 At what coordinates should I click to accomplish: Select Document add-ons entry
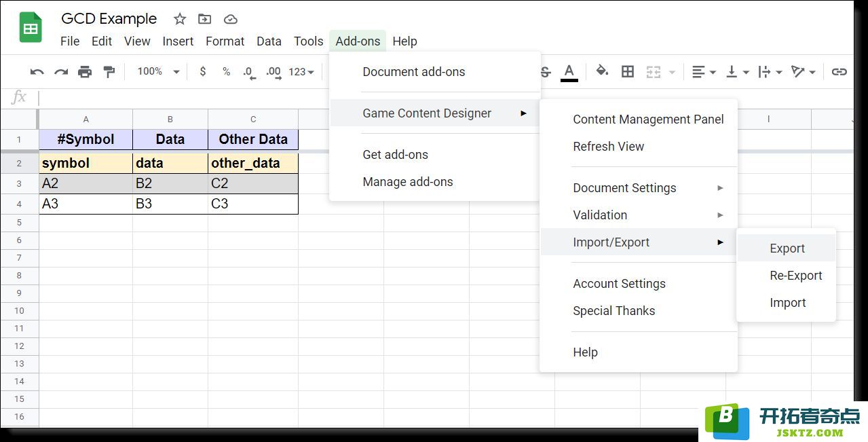pyautogui.click(x=435, y=72)
